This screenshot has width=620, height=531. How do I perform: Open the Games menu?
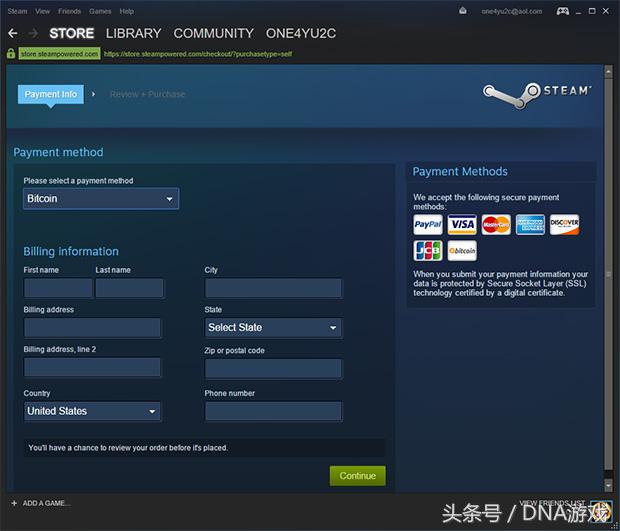[x=100, y=11]
